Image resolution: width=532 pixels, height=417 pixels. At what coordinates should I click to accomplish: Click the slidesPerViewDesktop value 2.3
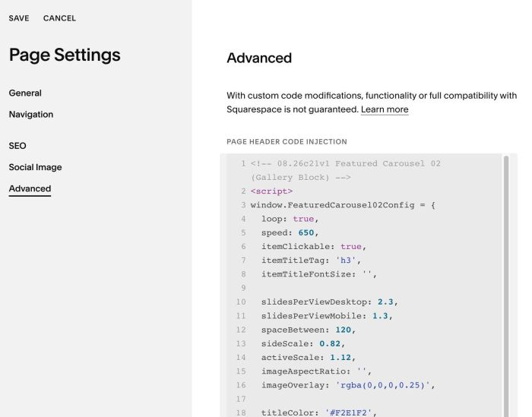[385, 302]
